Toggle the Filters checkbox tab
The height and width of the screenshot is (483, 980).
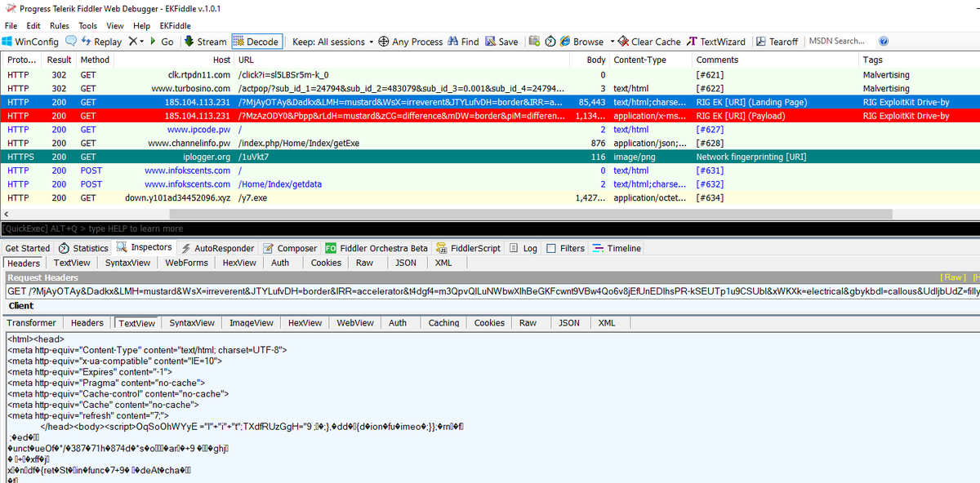(566, 248)
